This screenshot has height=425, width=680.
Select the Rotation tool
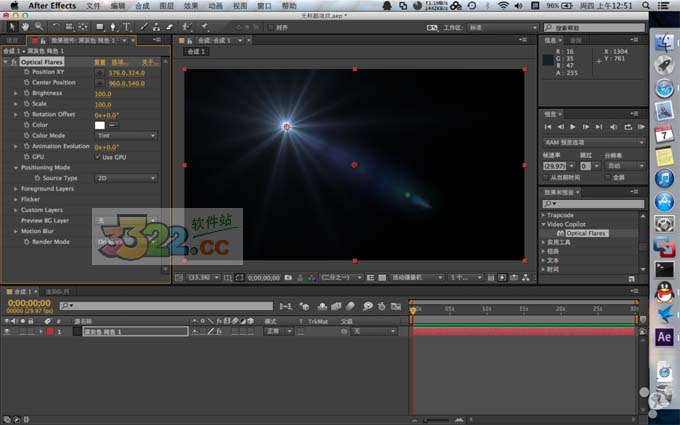[56, 27]
